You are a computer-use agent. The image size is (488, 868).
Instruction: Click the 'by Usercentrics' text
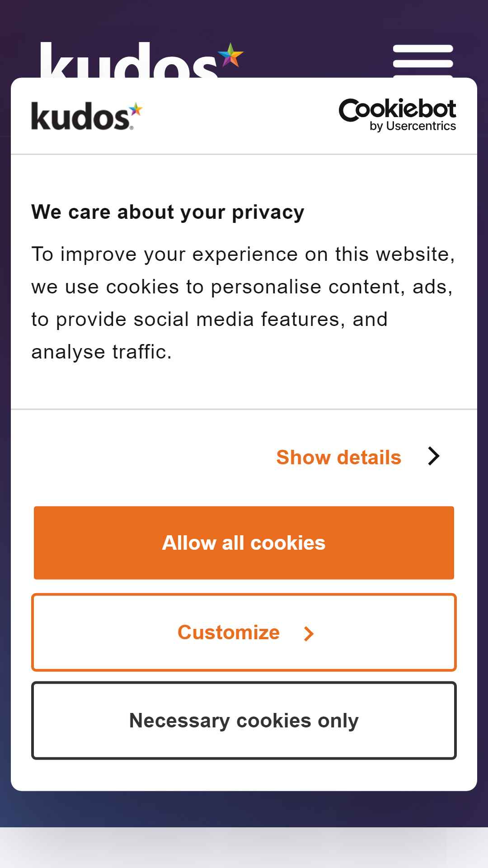click(413, 126)
